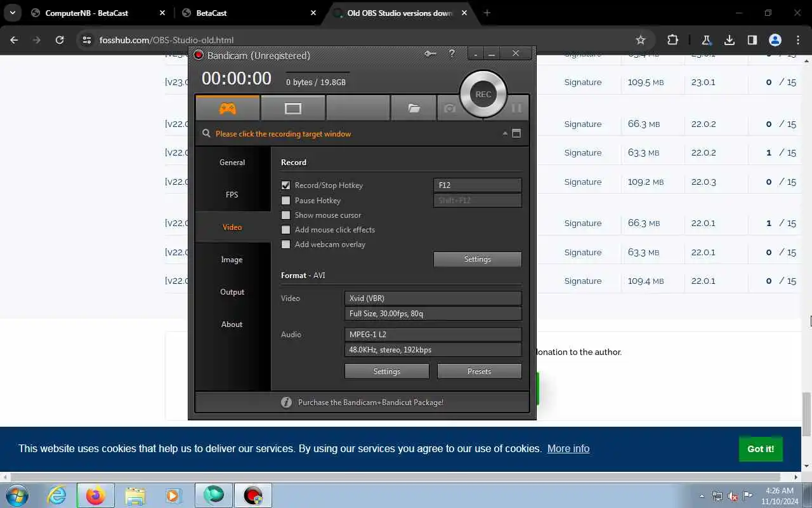Open Bandicam help question mark icon
This screenshot has height=508, width=812.
pos(452,54)
